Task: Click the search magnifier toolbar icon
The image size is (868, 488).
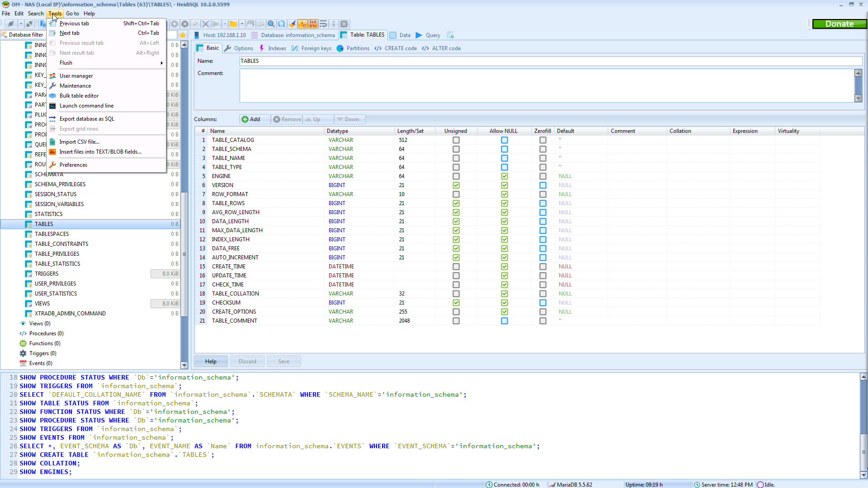Action: click(271, 24)
